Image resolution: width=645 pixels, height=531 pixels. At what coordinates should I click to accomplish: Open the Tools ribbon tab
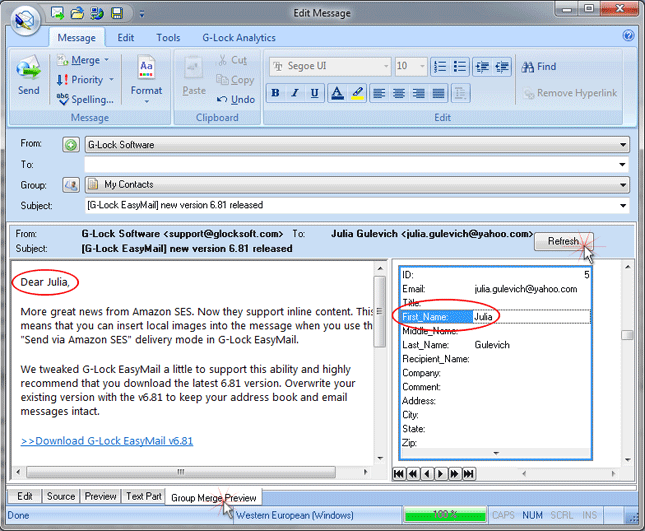click(168, 38)
